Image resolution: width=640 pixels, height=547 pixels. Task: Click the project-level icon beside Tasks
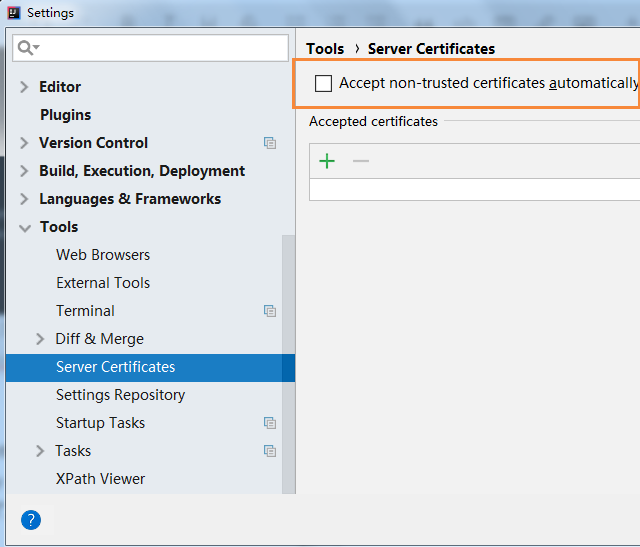coord(270,451)
